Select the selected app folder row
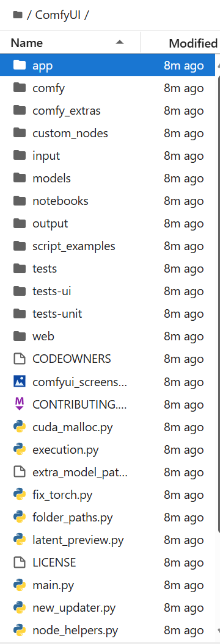 coord(108,65)
